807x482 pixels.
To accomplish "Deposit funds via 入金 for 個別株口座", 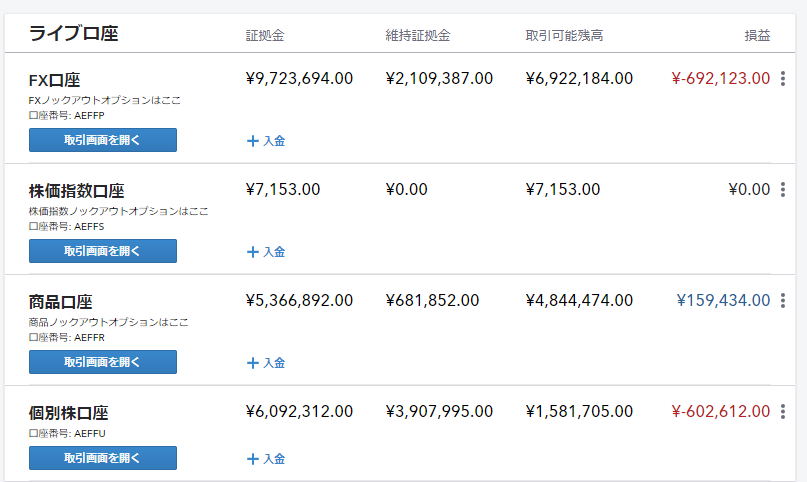I will click(266, 459).
